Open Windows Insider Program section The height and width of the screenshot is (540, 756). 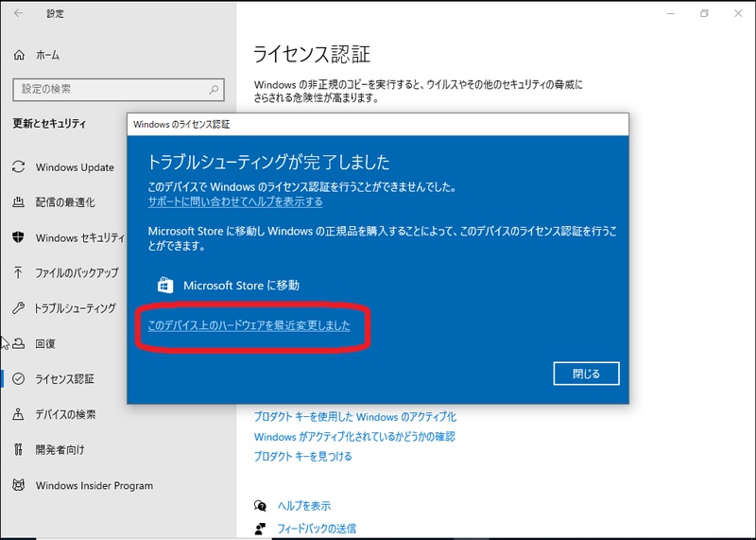point(94,485)
